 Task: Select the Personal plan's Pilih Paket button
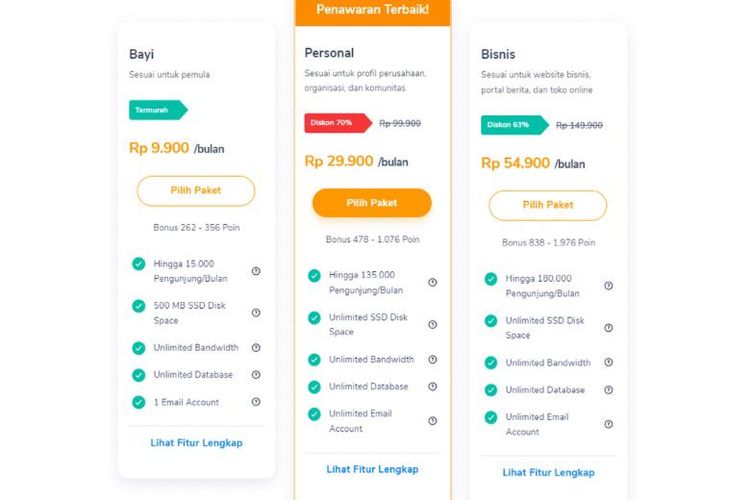(372, 203)
